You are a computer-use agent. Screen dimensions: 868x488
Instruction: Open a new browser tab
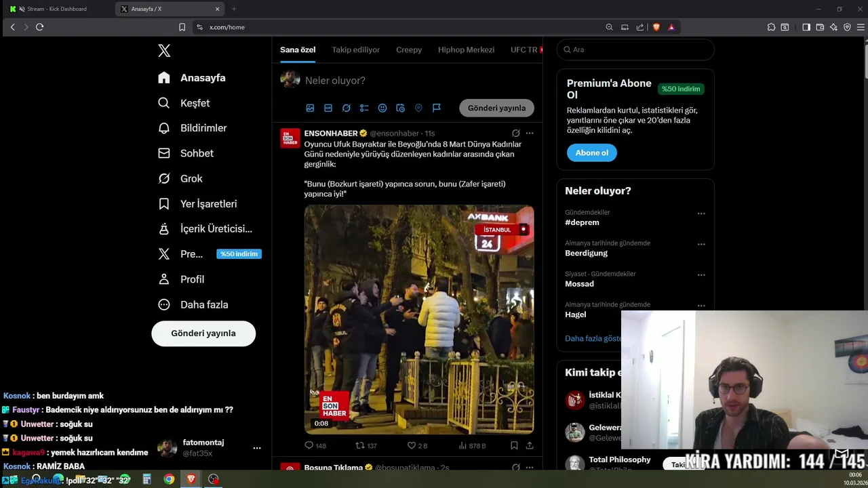[x=234, y=9]
